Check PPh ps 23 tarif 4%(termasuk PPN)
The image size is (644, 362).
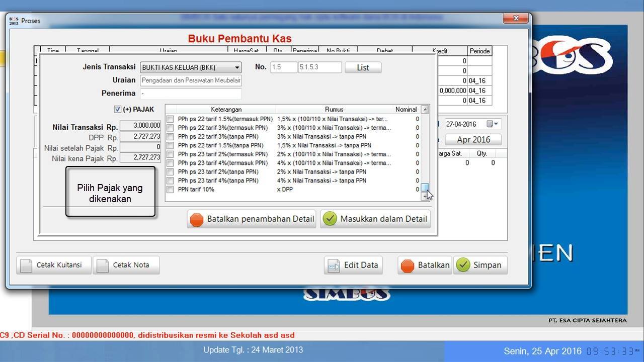pos(170,163)
